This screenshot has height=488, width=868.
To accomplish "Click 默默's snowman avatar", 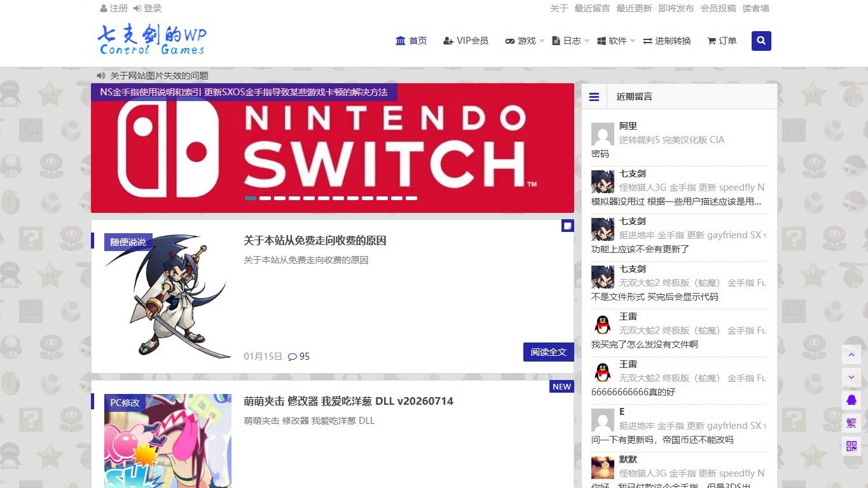I will tap(603, 468).
